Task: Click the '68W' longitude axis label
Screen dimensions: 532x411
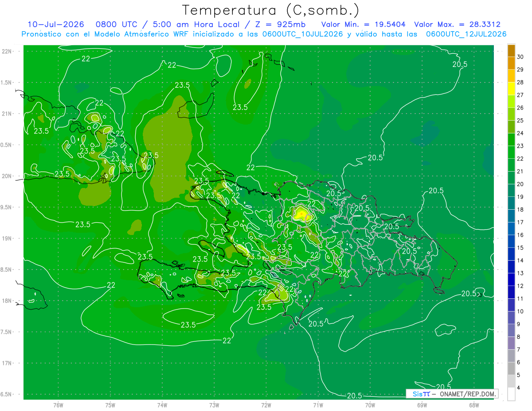Action: point(474,405)
